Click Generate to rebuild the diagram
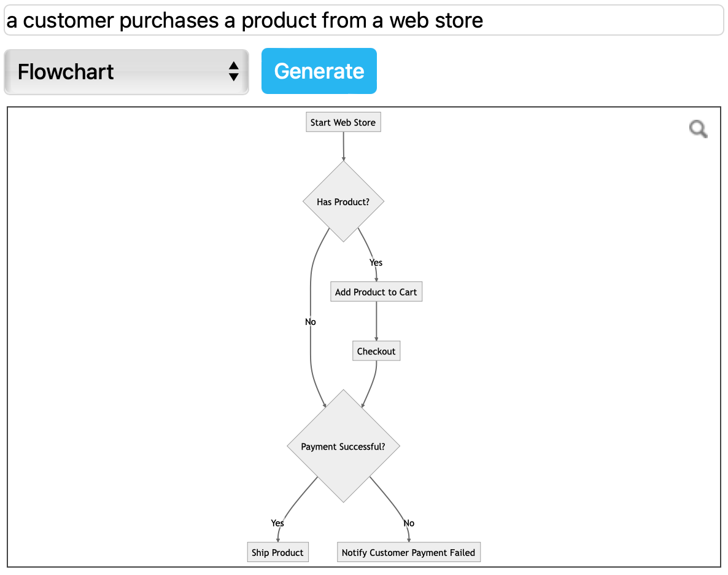 tap(319, 71)
